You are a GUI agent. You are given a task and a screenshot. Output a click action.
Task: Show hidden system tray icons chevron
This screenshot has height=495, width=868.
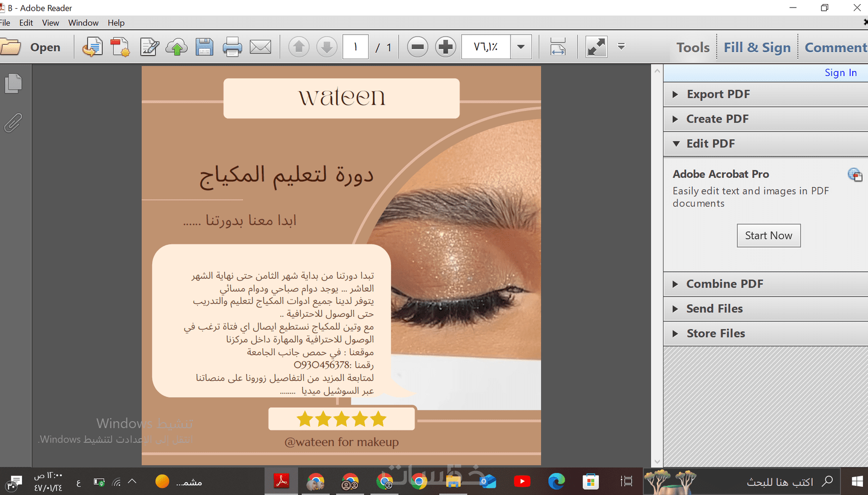tap(132, 481)
